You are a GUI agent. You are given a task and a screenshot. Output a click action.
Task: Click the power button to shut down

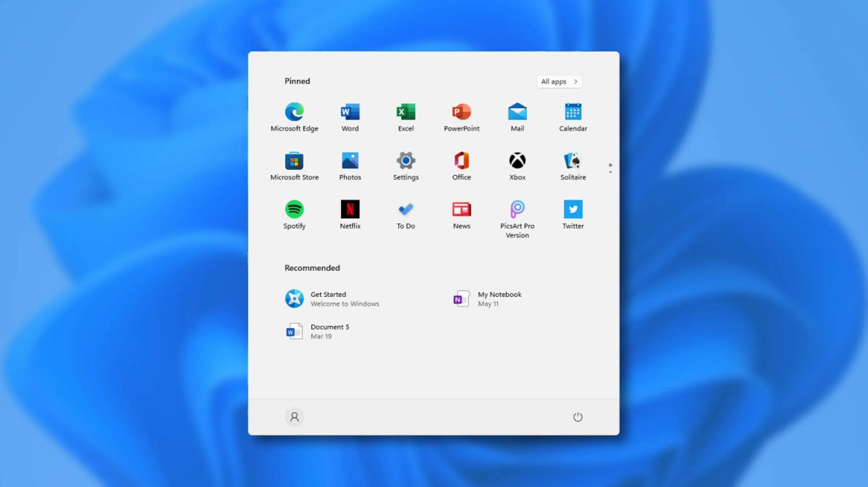[577, 416]
